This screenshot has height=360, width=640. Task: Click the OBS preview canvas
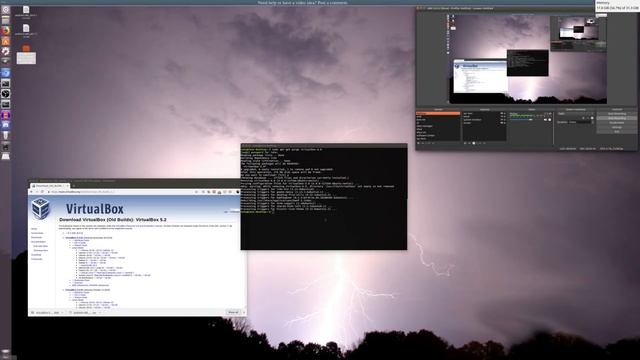(x=528, y=59)
